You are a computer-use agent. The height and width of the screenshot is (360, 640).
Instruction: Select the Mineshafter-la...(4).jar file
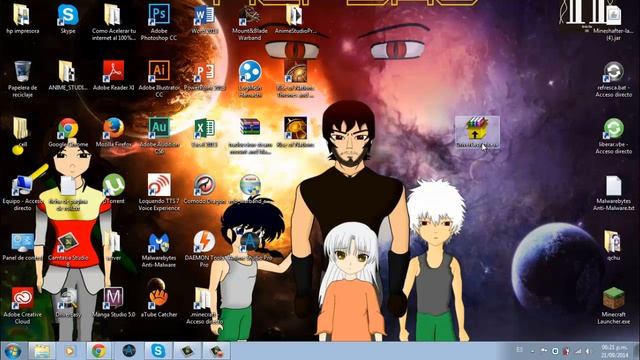613,22
